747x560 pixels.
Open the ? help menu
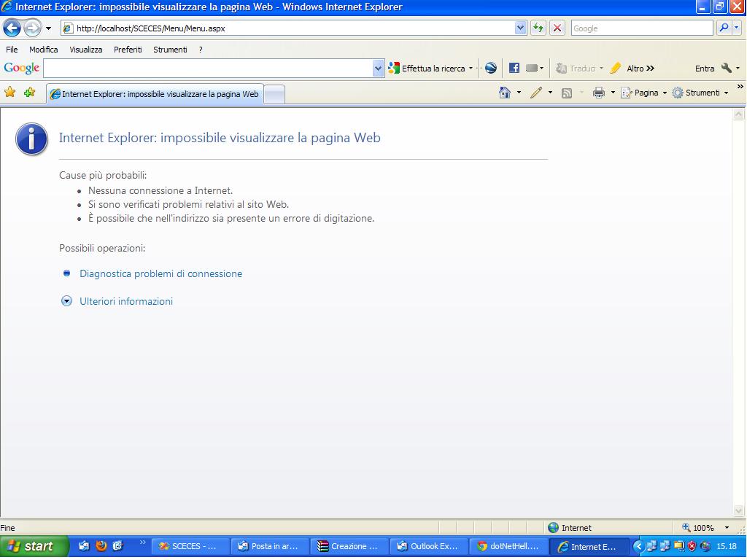[201, 50]
